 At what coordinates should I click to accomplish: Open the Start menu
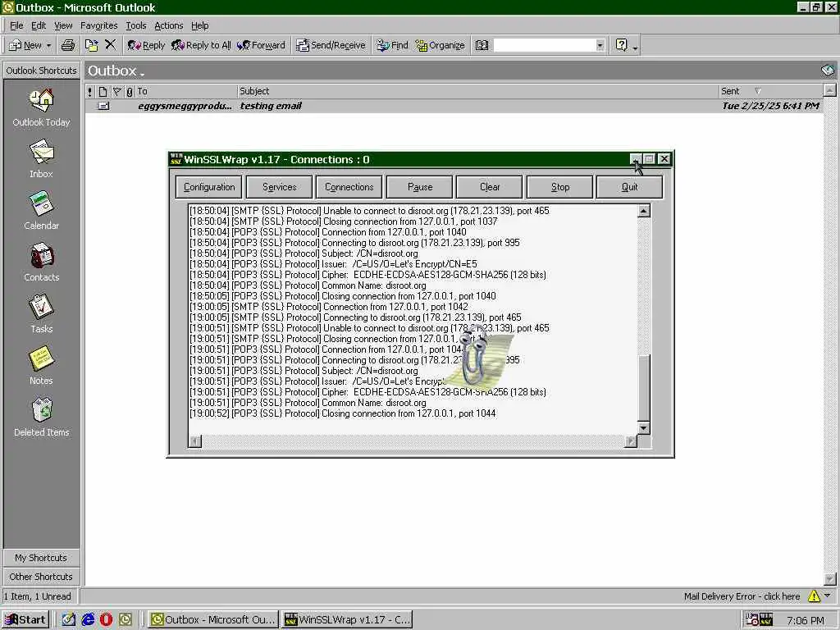click(25, 619)
